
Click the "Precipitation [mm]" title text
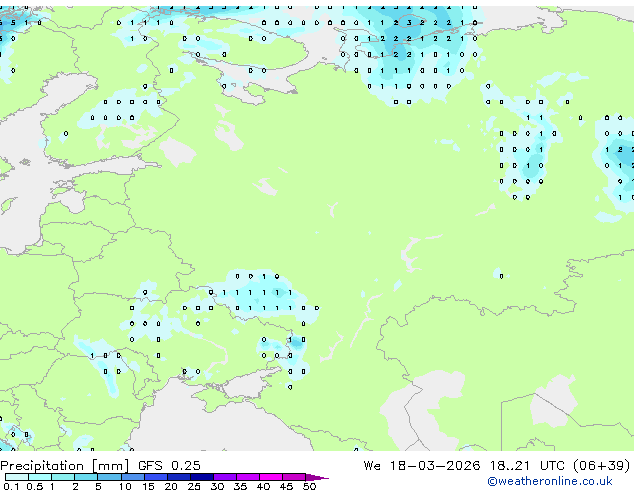65,466
